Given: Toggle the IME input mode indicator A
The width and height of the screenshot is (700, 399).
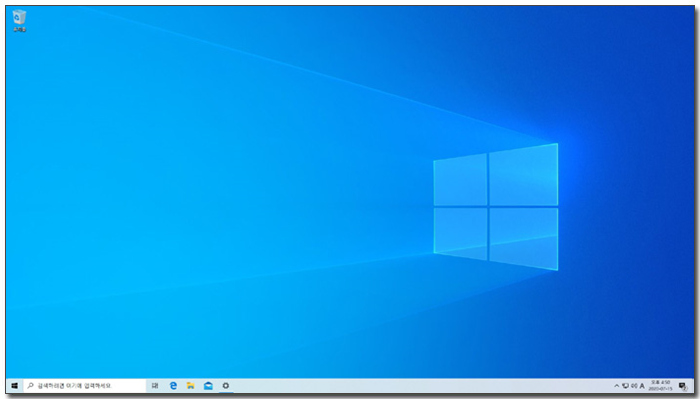Looking at the screenshot, I should (642, 386).
